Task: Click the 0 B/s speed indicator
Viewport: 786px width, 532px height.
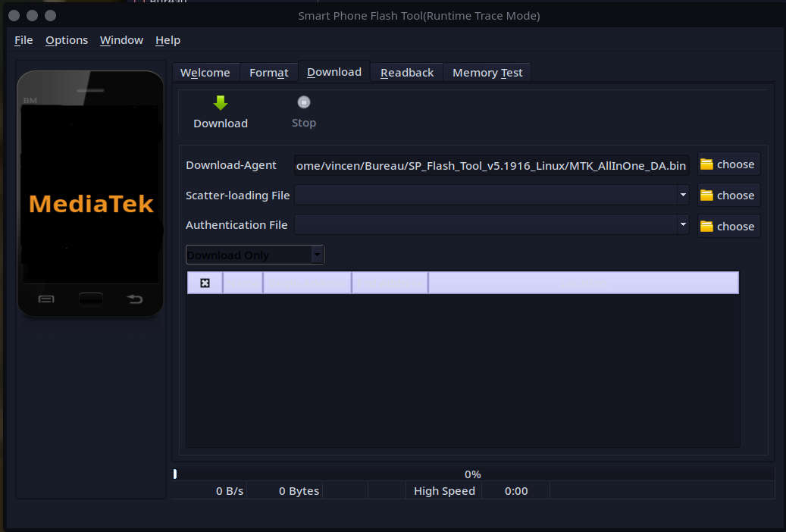Action: (229, 490)
